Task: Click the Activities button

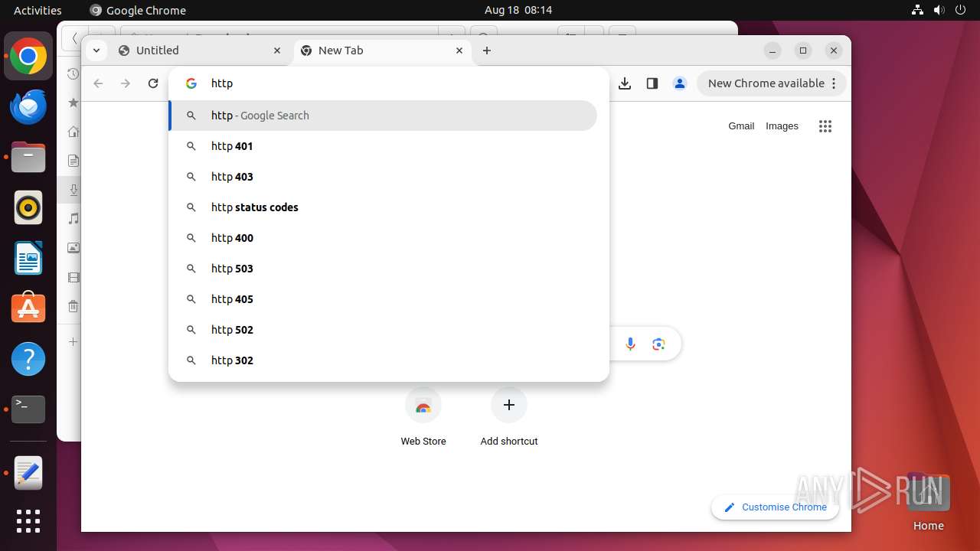Action: pos(38,10)
